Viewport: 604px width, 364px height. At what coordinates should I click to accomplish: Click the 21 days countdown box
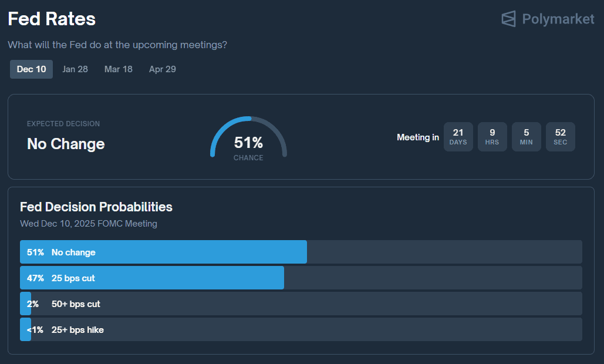point(458,137)
